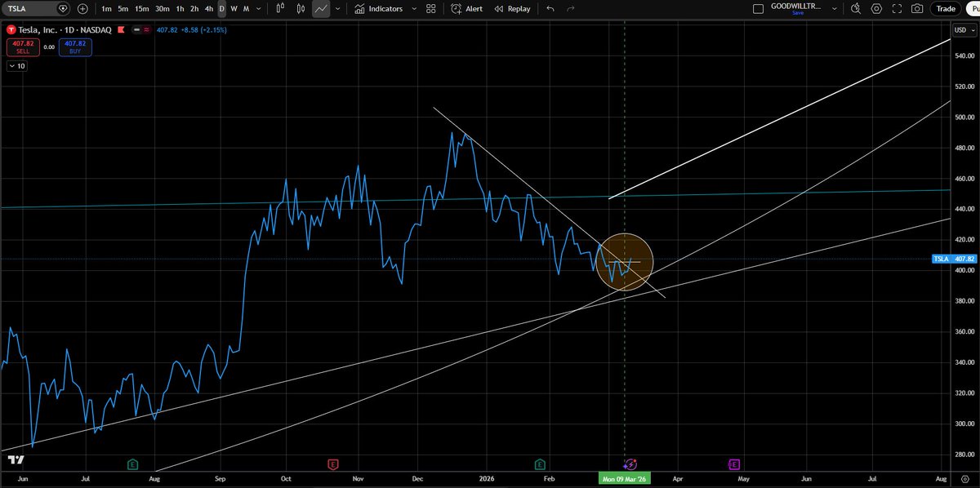Click the red earnings marker near November
Image resolution: width=980 pixels, height=488 pixels.
[x=333, y=464]
